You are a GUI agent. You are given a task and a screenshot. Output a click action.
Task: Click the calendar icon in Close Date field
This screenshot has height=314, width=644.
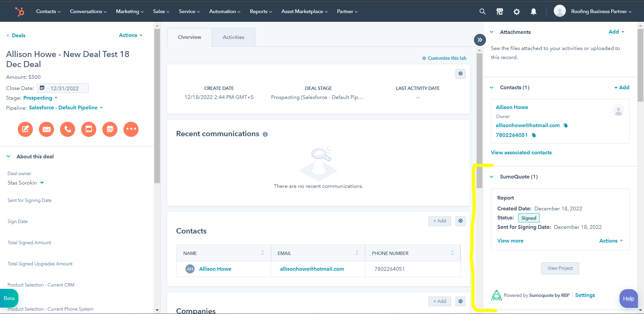tap(42, 88)
